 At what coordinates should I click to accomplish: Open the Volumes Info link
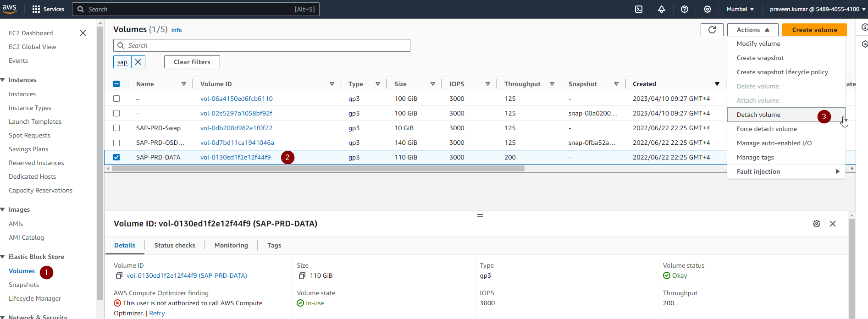[177, 30]
